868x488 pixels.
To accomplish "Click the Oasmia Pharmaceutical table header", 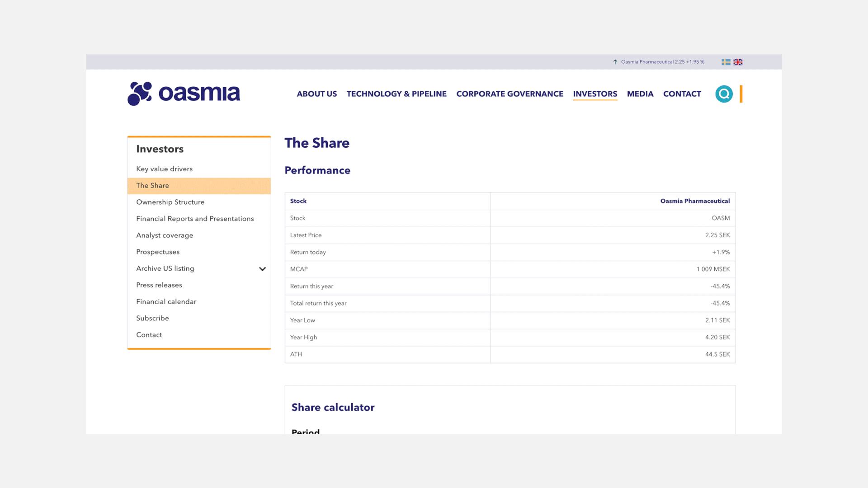I will pos(695,201).
